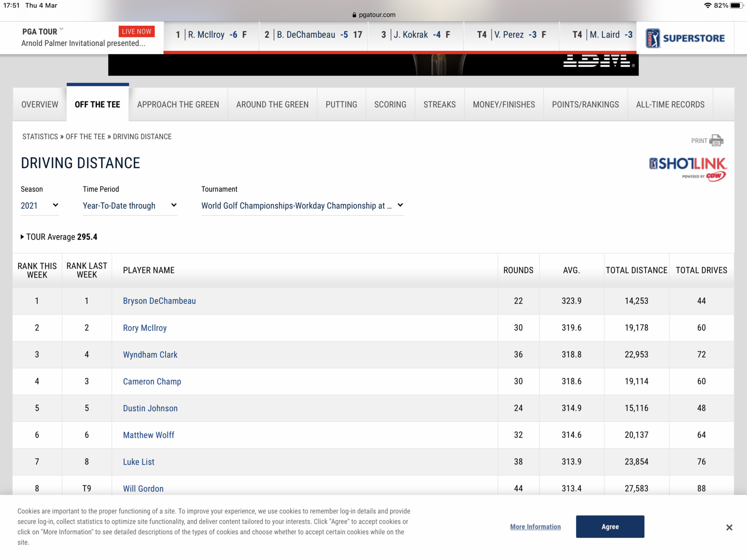
Task: Open the PGA Tour Superstore logo
Action: 685,38
